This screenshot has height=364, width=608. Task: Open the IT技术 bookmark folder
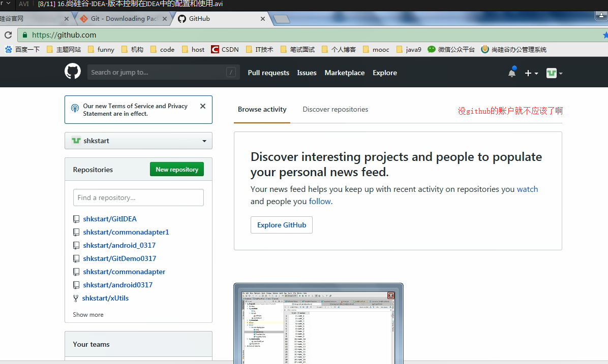[x=260, y=50]
